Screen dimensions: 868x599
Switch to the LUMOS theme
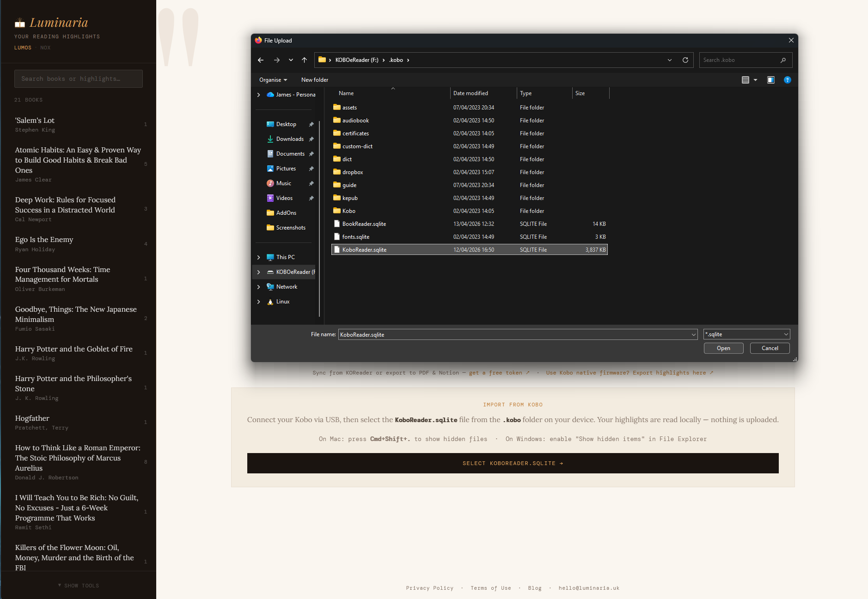coord(23,48)
